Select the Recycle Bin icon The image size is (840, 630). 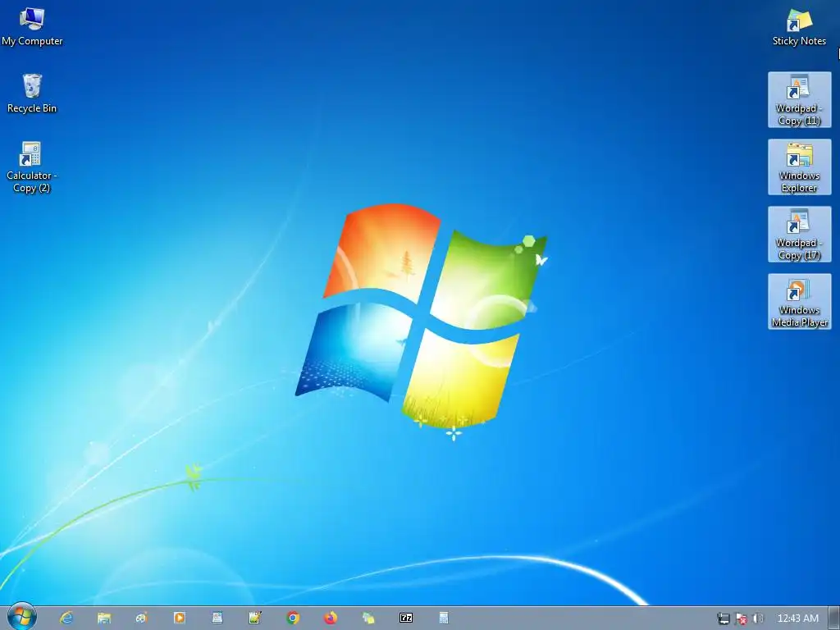pyautogui.click(x=32, y=94)
